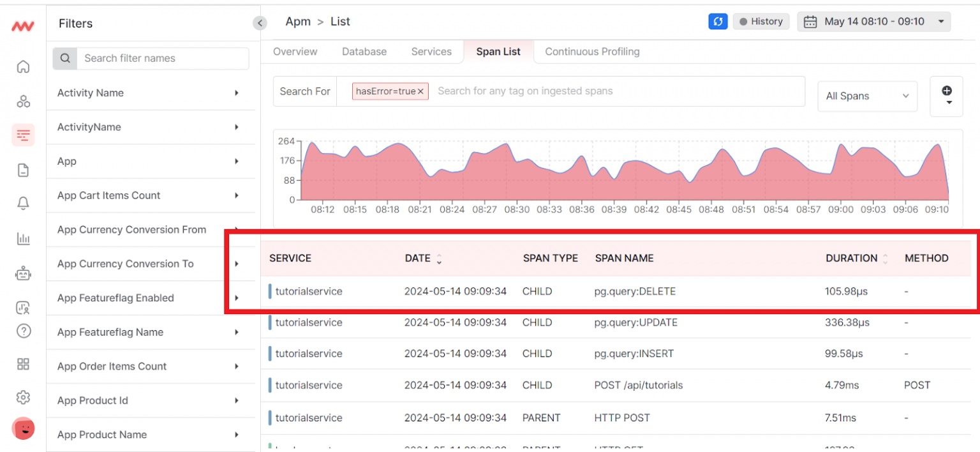
Task: Click the smiley avatar at sidebar bottom
Action: 23,428
